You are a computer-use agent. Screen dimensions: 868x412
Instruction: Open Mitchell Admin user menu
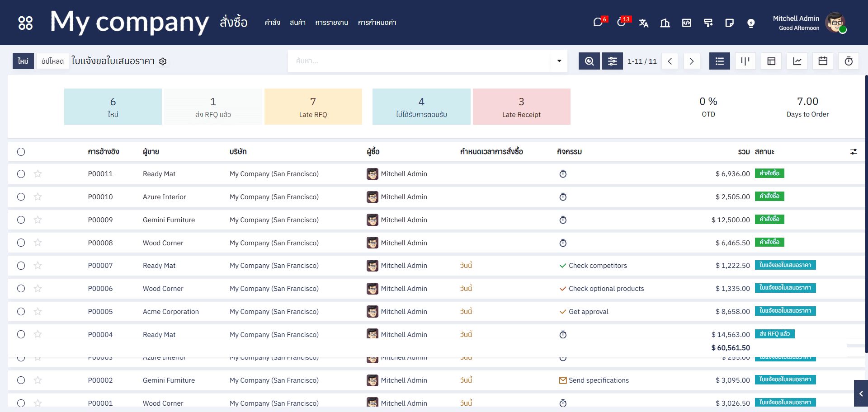tap(808, 23)
